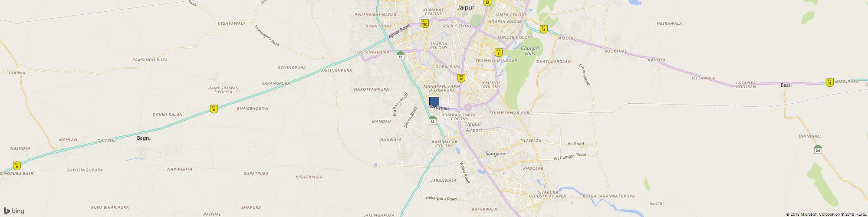Click the Bagru town label
868x217 pixels.
point(143,138)
